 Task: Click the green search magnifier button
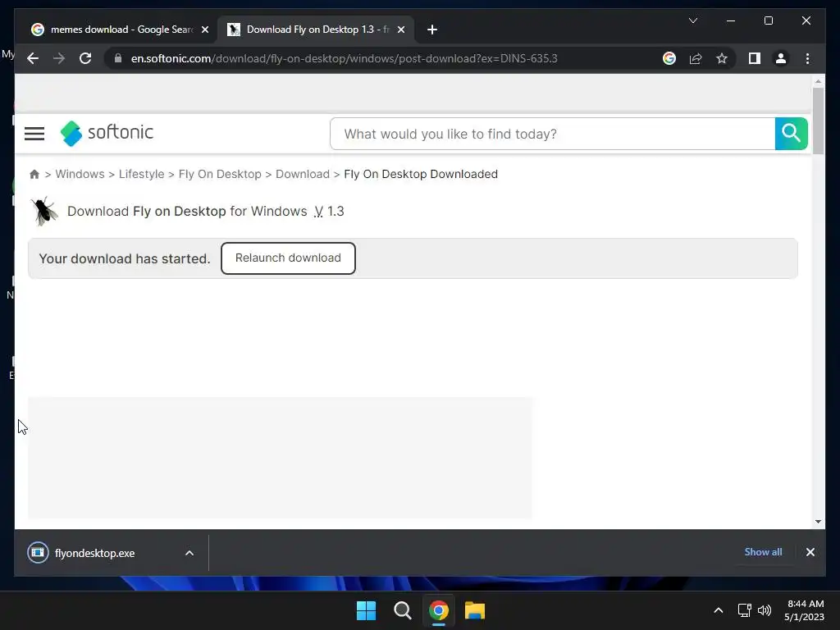[791, 134]
